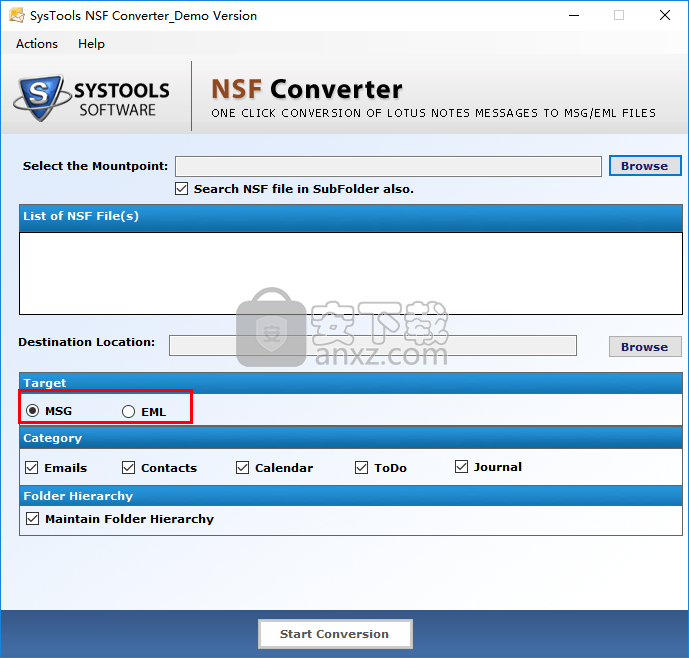Viewport: 689px width, 658px height.
Task: Click the SysTools Software shield logo
Action: click(40, 98)
